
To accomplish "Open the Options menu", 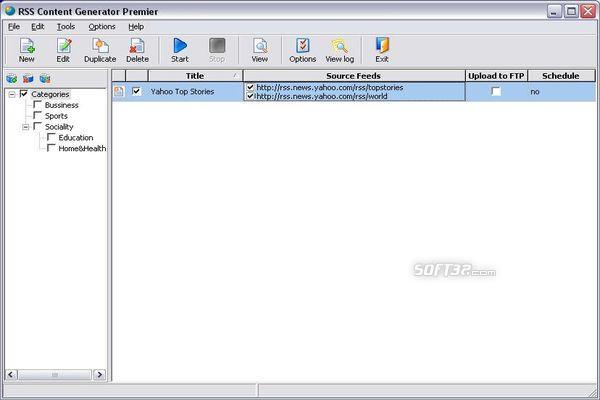I will [x=102, y=26].
